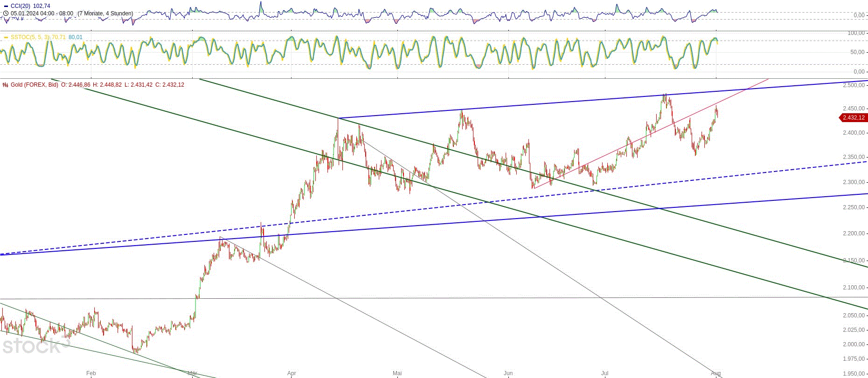Click the Aug label on time axis
Viewport: 868px width, 378px height.
click(715, 373)
